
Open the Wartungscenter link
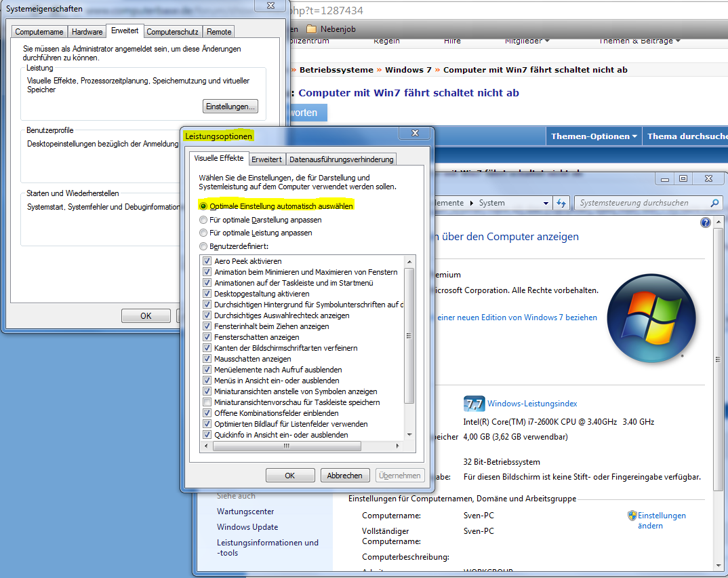pyautogui.click(x=245, y=512)
